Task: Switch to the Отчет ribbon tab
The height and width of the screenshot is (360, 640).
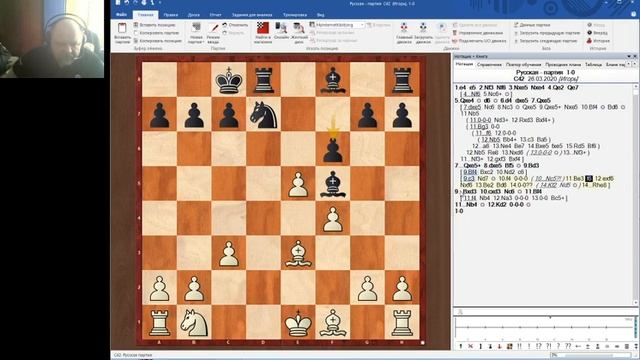Action: (216, 15)
